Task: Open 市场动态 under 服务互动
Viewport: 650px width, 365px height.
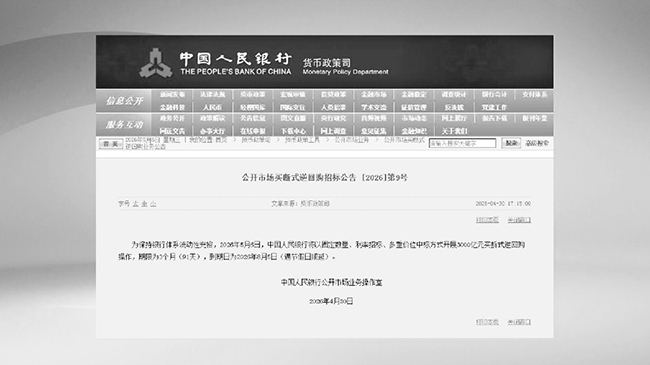Action: 414,118
